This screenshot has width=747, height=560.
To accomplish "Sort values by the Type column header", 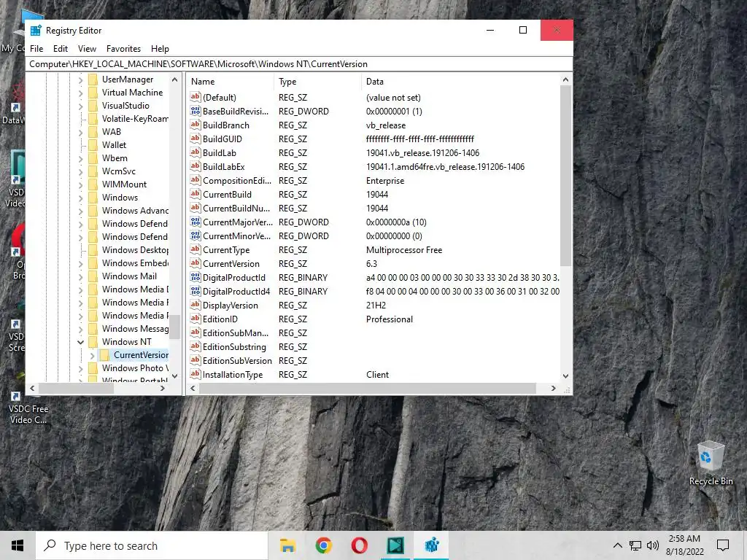I will 318,82.
